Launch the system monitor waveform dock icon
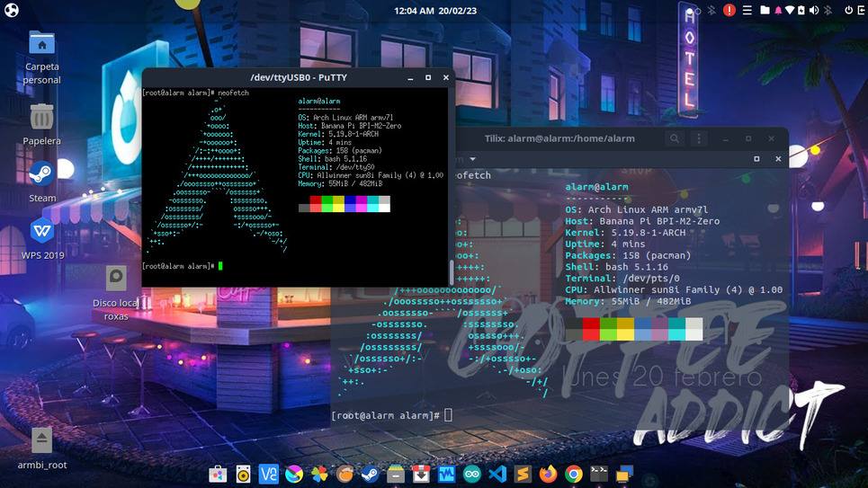This screenshot has height=488, width=868. click(x=447, y=475)
